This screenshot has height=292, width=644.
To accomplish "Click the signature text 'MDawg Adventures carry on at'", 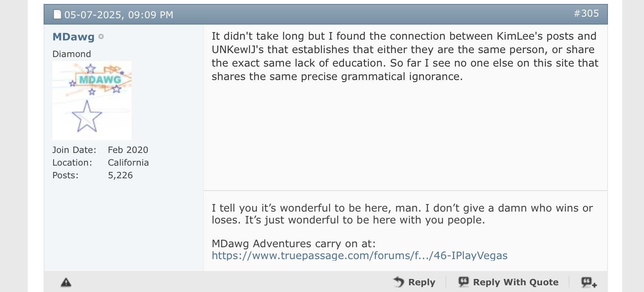I will (x=294, y=244).
